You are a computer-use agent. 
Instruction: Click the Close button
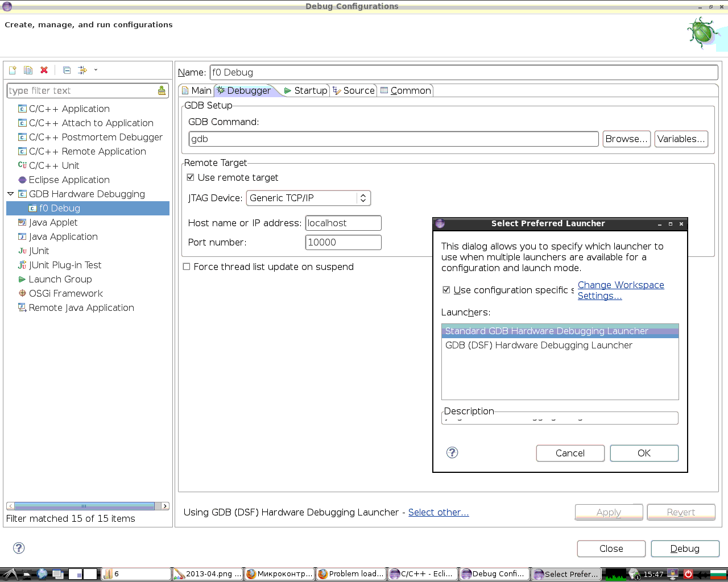pos(611,548)
